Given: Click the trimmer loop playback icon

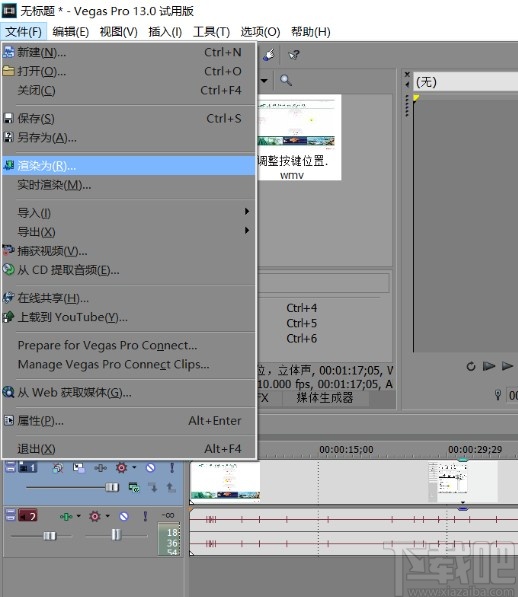Looking at the screenshot, I should coord(471,366).
